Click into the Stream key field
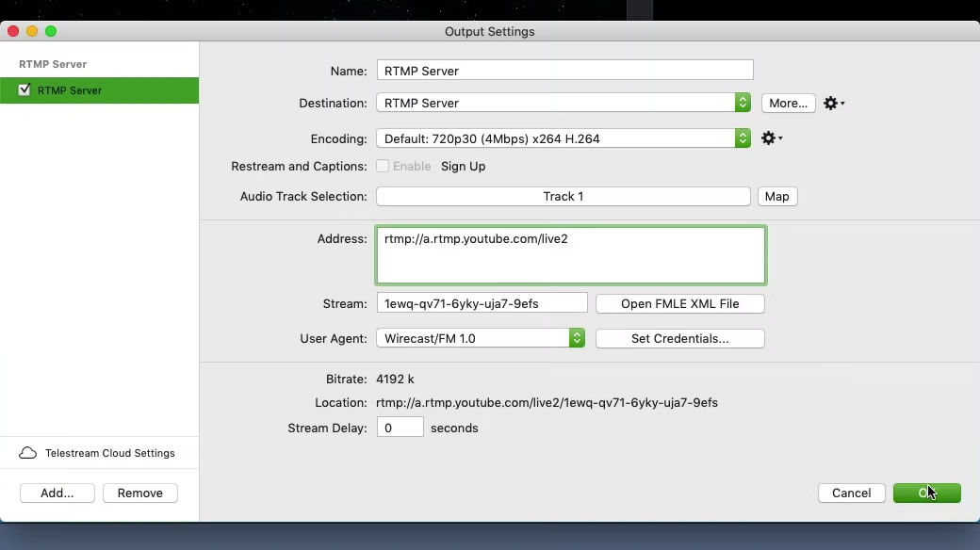980x550 pixels. pos(482,303)
